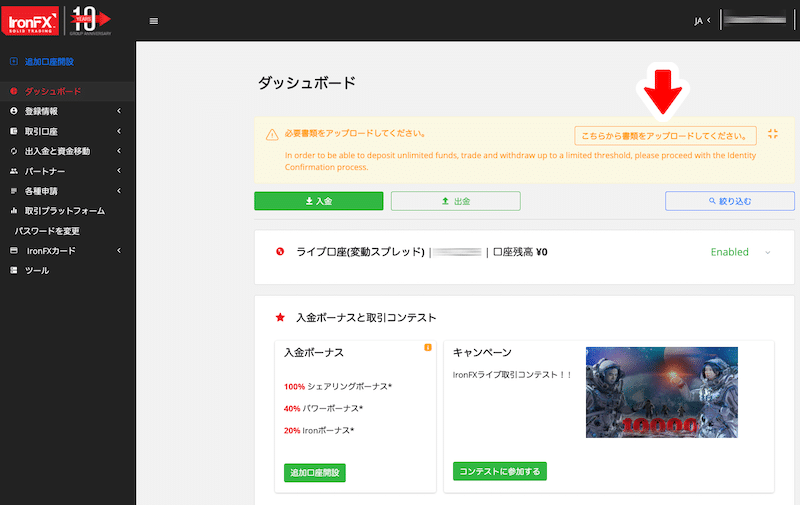The width and height of the screenshot is (800, 505).
Task: Click the 各種申請 list icon
Action: tap(14, 191)
